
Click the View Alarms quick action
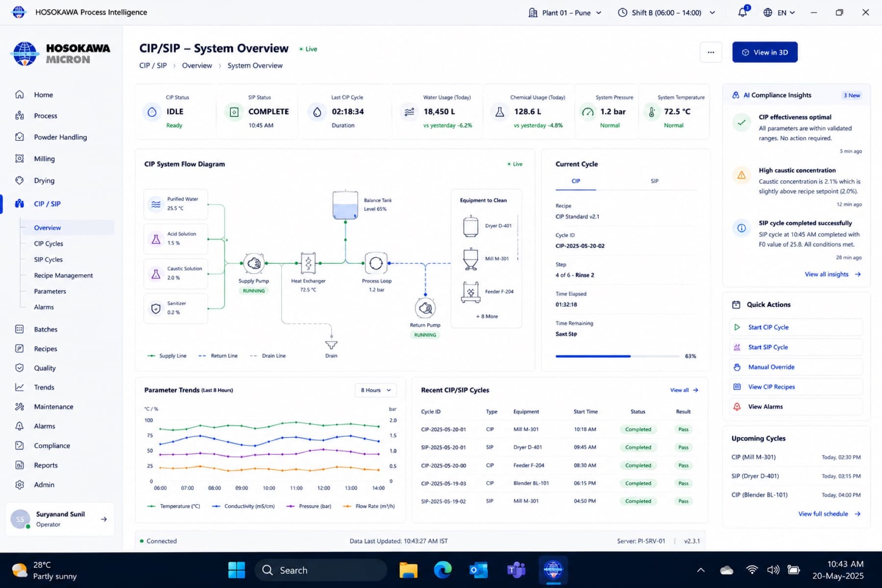coord(796,407)
